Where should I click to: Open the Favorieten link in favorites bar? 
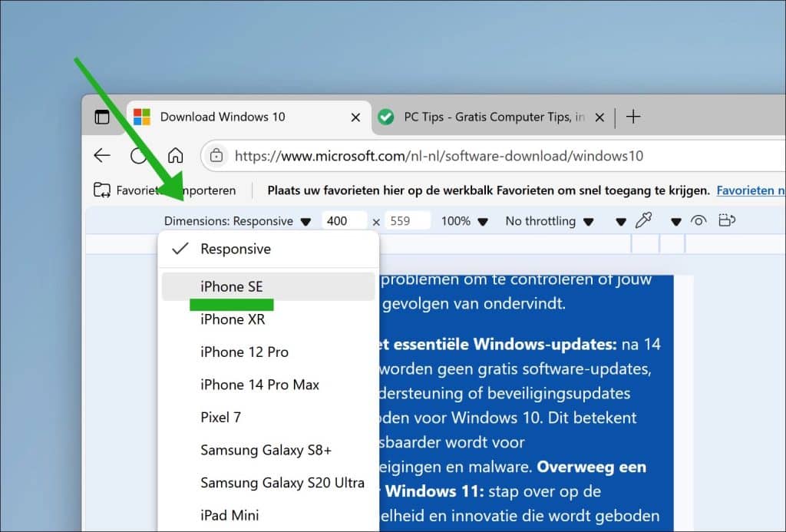pos(751,190)
